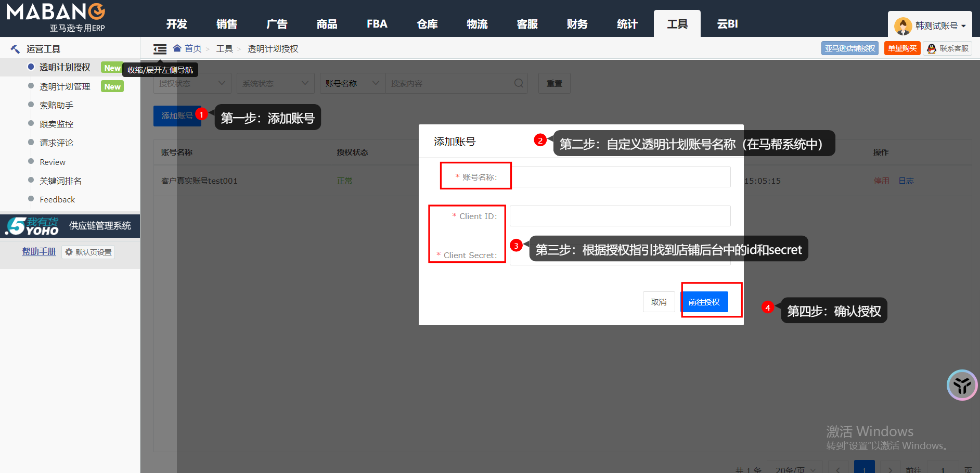Click the floating assistant icon bottom right
The height and width of the screenshot is (473, 980).
point(962,386)
